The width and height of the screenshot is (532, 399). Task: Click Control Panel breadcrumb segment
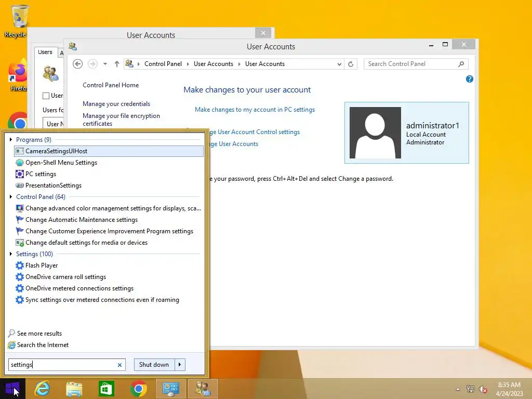coord(163,64)
